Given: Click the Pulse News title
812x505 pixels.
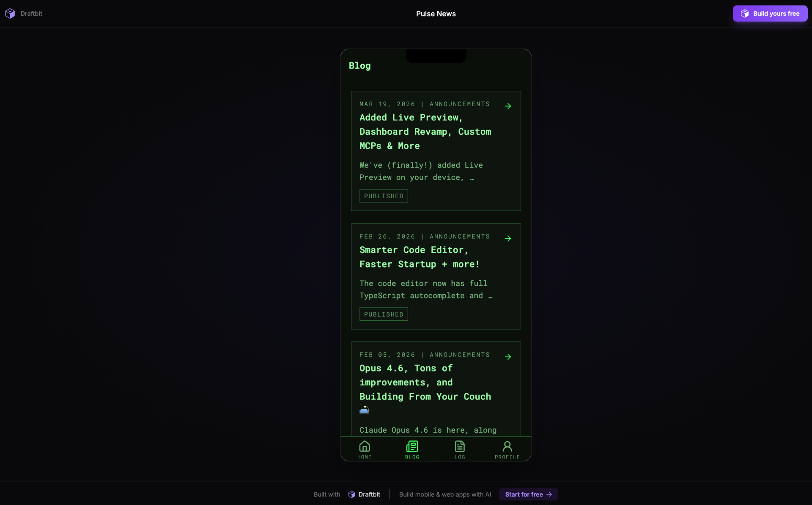Looking at the screenshot, I should coord(436,14).
